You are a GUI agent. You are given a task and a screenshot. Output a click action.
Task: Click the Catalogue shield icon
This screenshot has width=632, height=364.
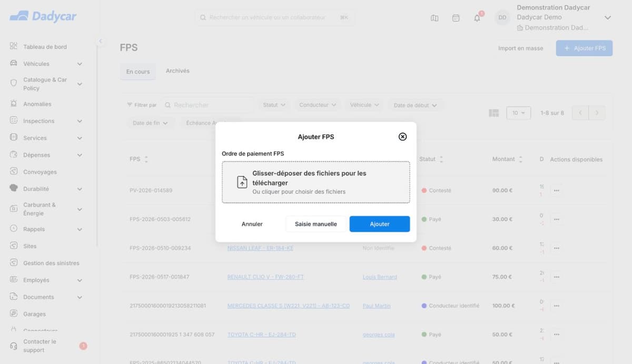point(14,83)
